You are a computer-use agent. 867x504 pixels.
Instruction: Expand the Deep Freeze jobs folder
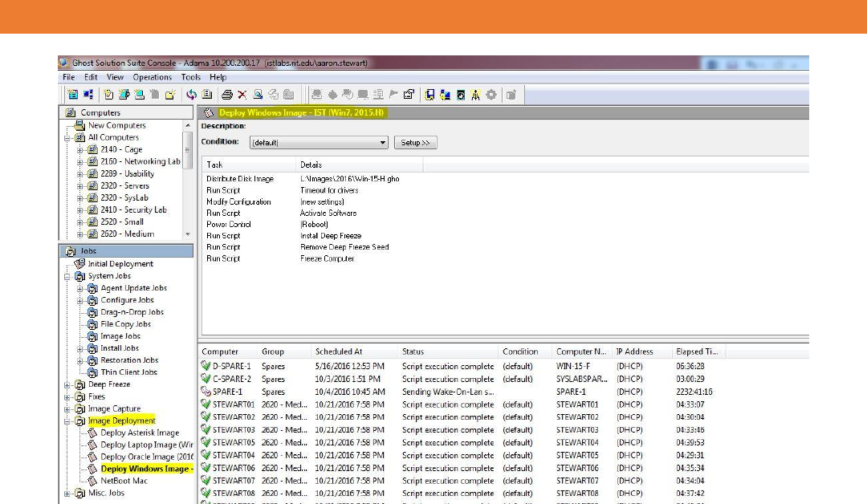[68, 384]
